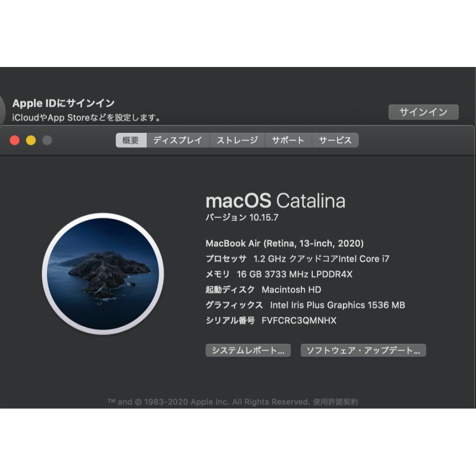Screen dimensions: 476x476
Task: Click the disabled gray zoom button
Action: [47, 140]
